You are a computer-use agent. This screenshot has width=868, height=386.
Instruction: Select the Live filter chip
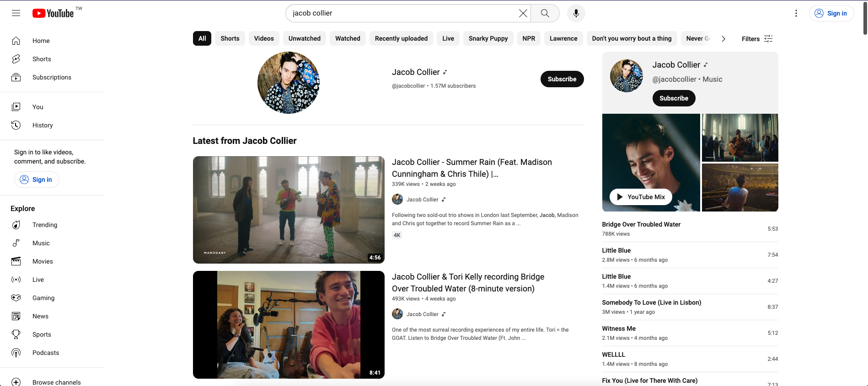448,38
